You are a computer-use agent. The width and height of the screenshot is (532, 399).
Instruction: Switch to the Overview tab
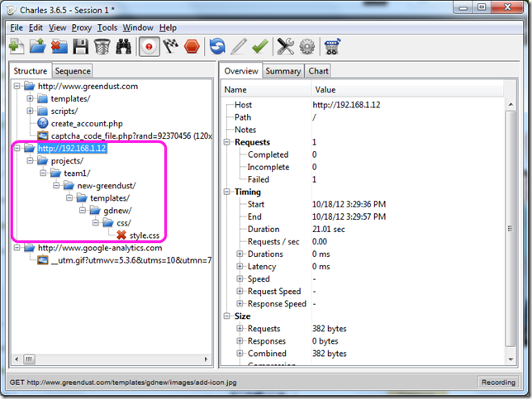241,71
